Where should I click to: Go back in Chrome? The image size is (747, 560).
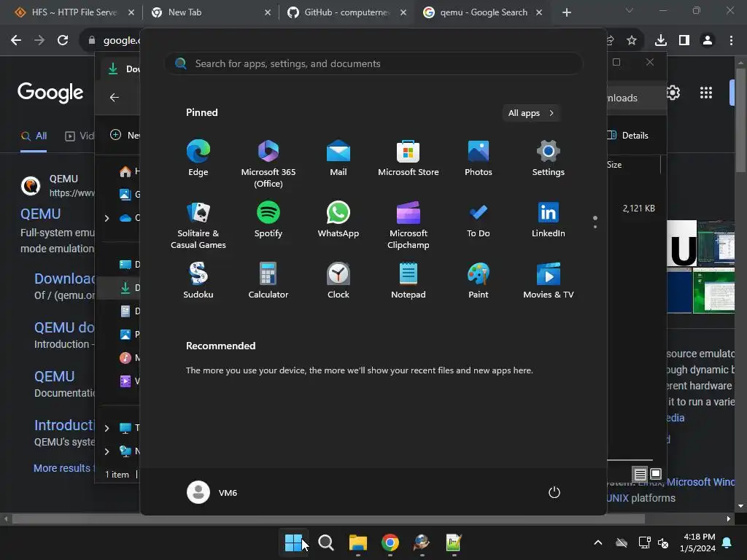(16, 41)
